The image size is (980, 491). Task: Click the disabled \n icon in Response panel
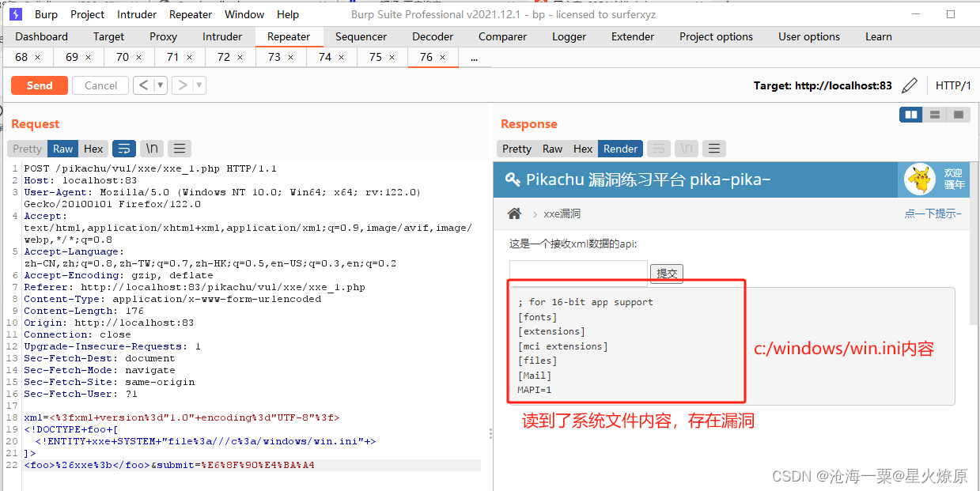[x=687, y=149]
